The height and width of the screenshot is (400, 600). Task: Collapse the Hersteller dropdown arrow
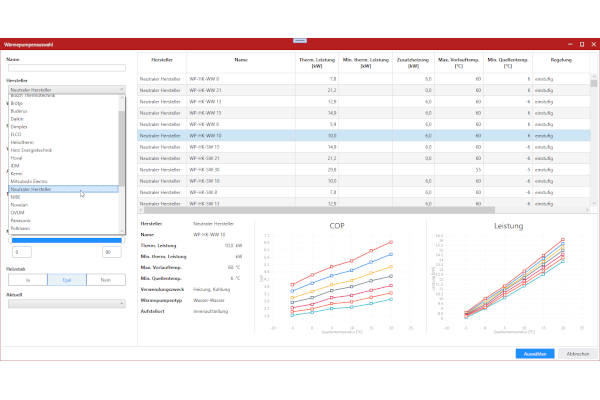[121, 89]
